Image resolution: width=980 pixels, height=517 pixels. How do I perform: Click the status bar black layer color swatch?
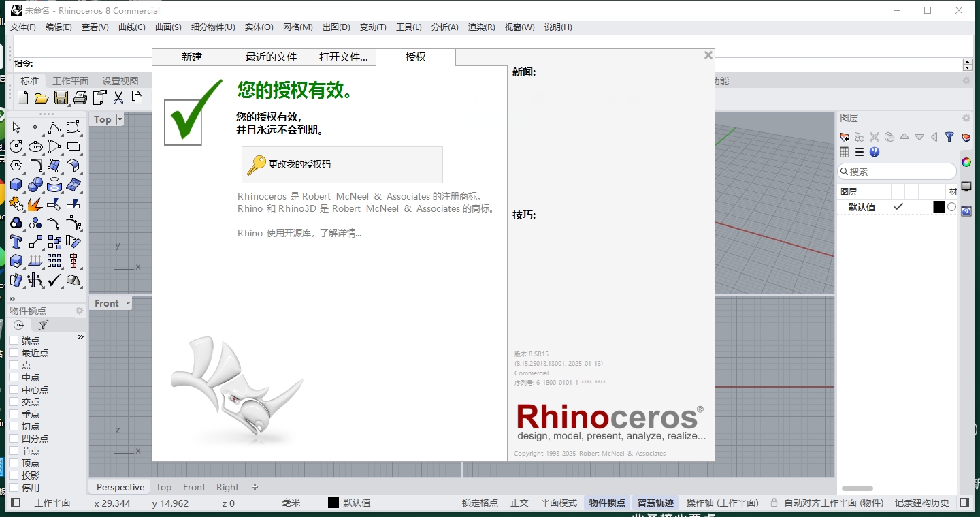point(333,503)
